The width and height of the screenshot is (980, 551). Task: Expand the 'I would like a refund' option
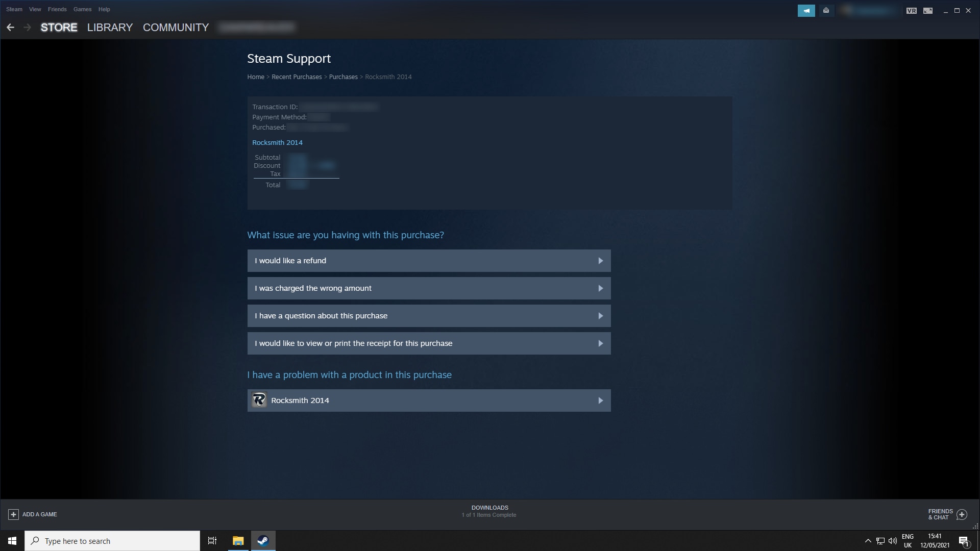click(x=429, y=260)
